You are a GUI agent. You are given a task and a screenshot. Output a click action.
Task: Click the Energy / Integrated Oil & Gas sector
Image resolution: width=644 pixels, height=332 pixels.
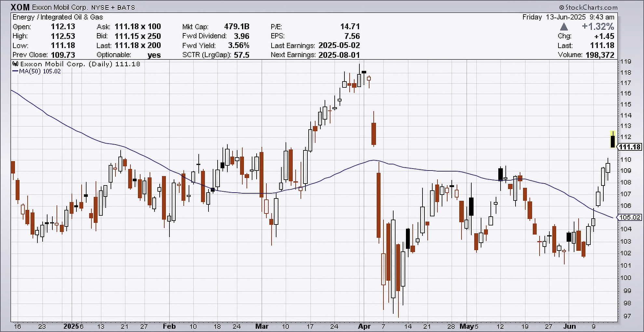pyautogui.click(x=58, y=17)
